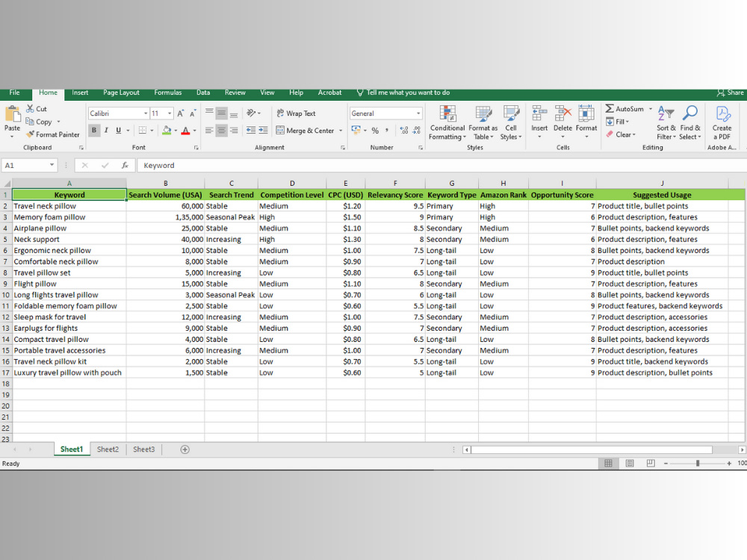Open the File tab
This screenshot has width=747, height=560.
[14, 93]
